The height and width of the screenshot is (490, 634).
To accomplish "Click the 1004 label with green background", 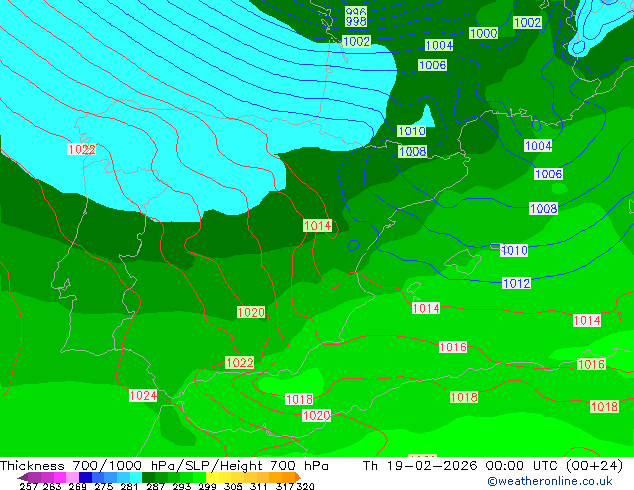I will coord(439,45).
